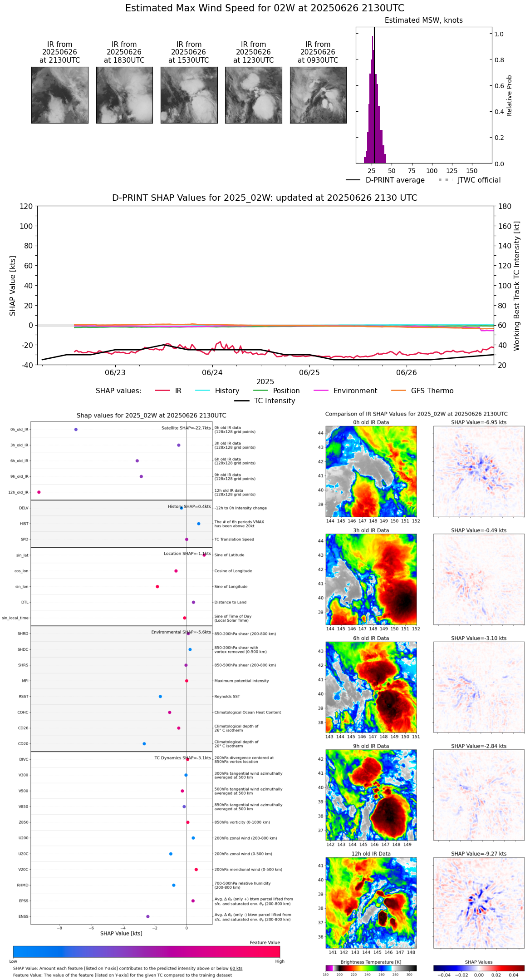Click the HIST feature label
The height and width of the screenshot is (980, 530).
[24, 524]
